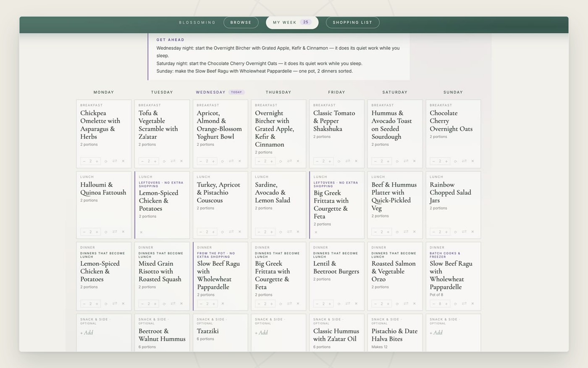Go to the Blossoming home link

click(197, 22)
